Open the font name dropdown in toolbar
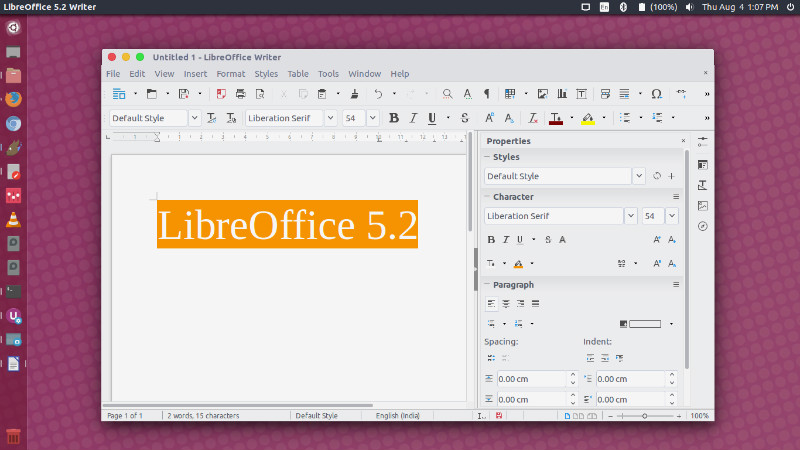Screen dimensions: 800x450 coord(331,118)
